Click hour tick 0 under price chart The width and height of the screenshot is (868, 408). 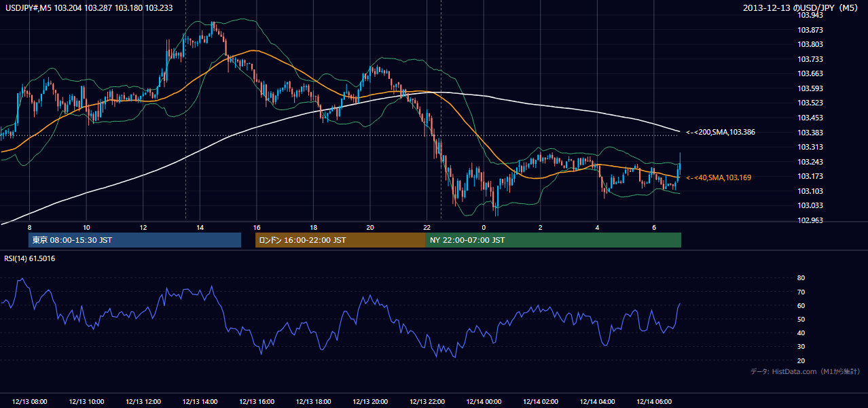coord(484,228)
